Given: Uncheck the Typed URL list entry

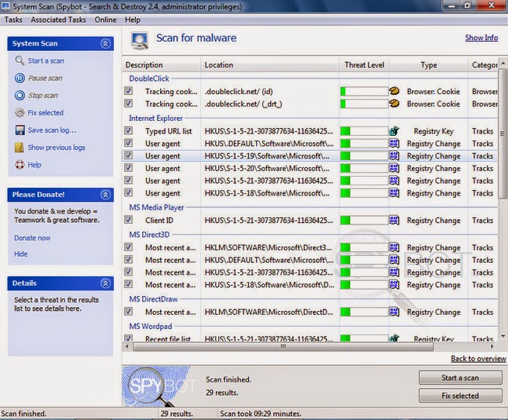Looking at the screenshot, I should click(128, 131).
